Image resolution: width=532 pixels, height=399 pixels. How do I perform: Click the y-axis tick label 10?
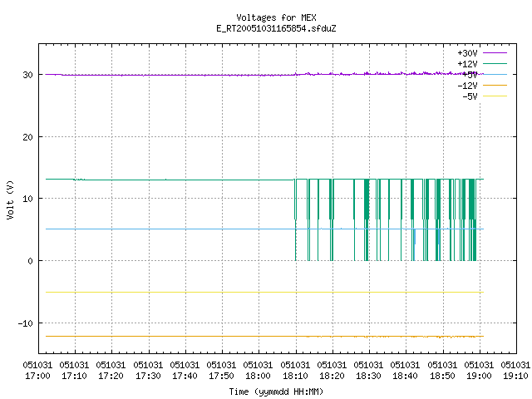pos(27,199)
